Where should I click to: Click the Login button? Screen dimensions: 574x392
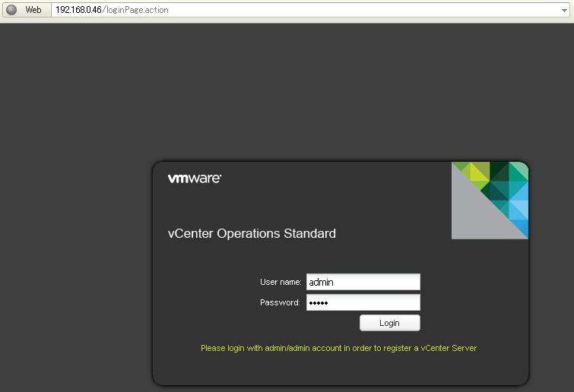pos(389,323)
